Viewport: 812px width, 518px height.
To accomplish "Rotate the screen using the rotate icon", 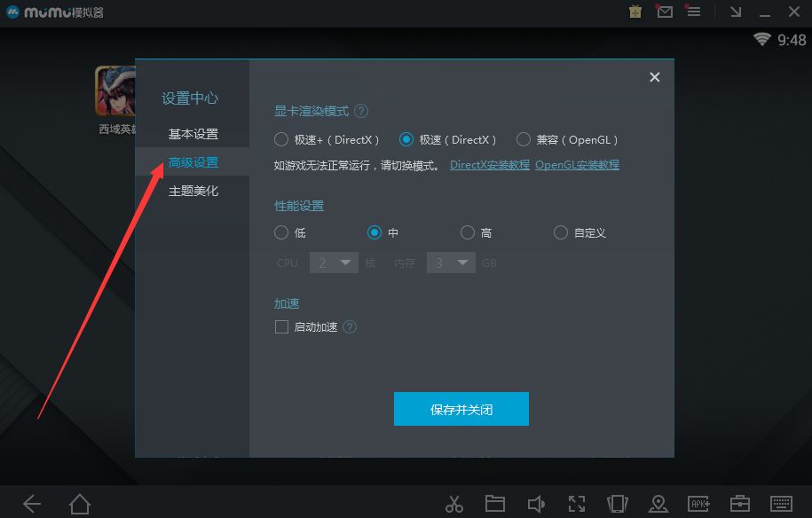I will click(618, 503).
